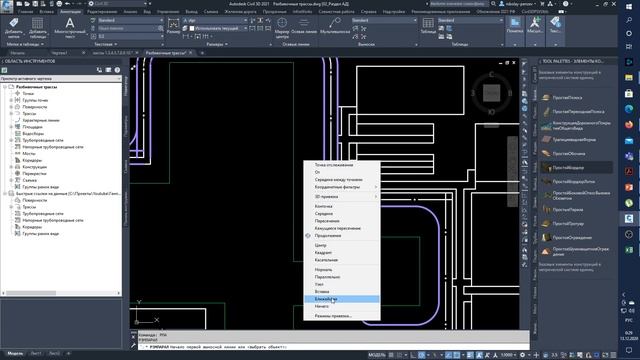Open Excel from Windows taskbar
Image resolution: width=640 pixels, height=360 pixels.
tap(629, 250)
